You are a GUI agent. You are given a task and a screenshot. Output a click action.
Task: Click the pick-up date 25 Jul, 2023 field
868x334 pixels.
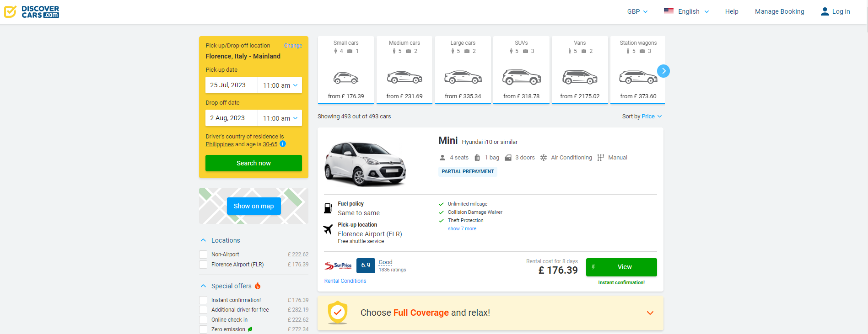pyautogui.click(x=231, y=85)
